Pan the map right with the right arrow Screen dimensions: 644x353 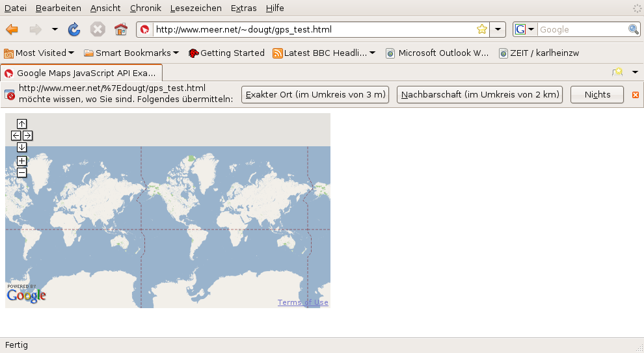pos(27,135)
